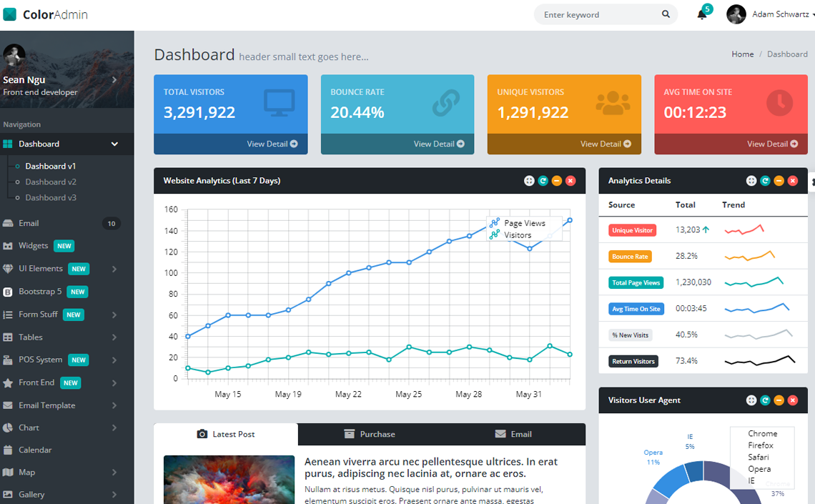Select Dashboard v1 in the sidebar
Viewport: 815px width, 504px height.
[x=51, y=167]
